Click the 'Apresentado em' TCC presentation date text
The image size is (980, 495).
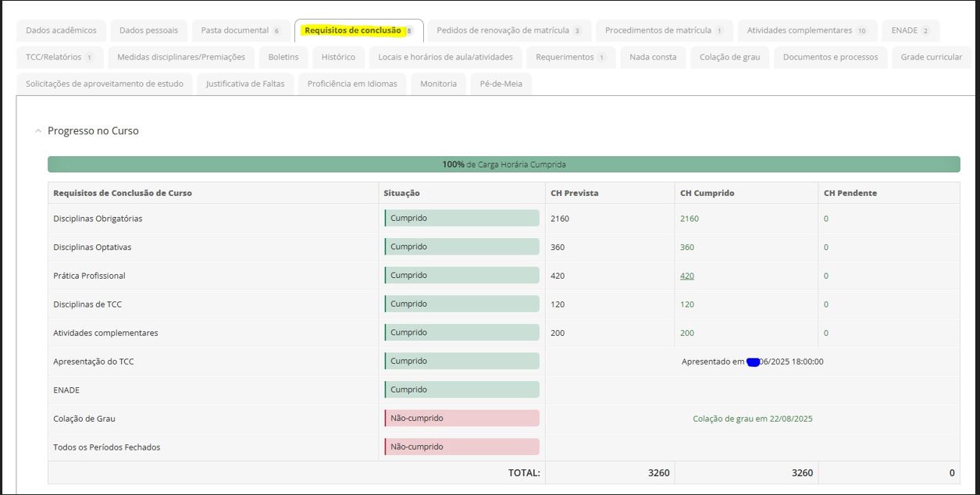[x=753, y=361]
